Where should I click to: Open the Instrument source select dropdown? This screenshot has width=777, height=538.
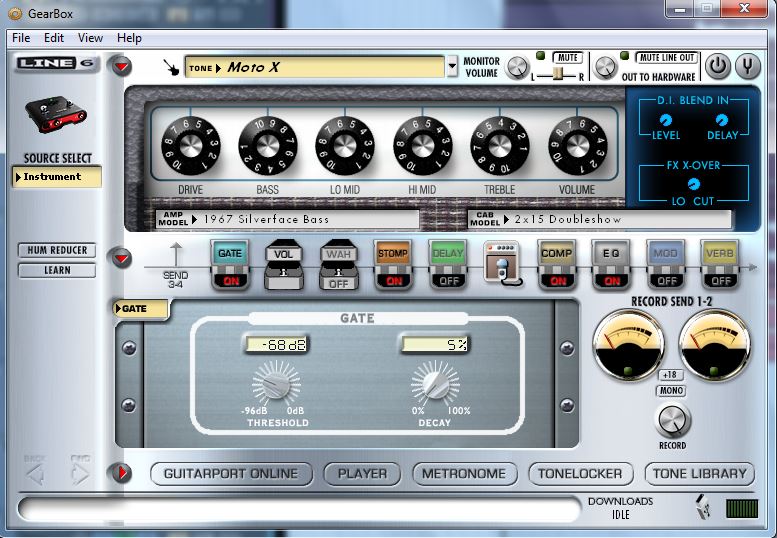(x=56, y=177)
